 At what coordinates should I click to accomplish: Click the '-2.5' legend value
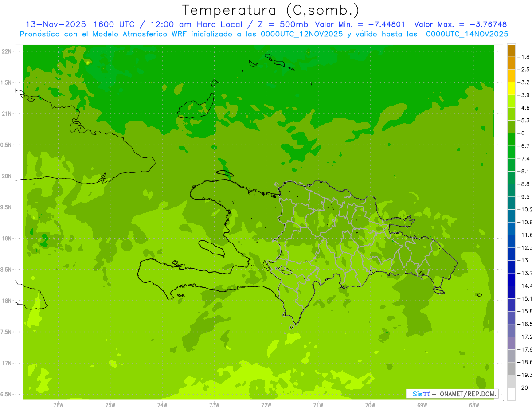(524, 70)
